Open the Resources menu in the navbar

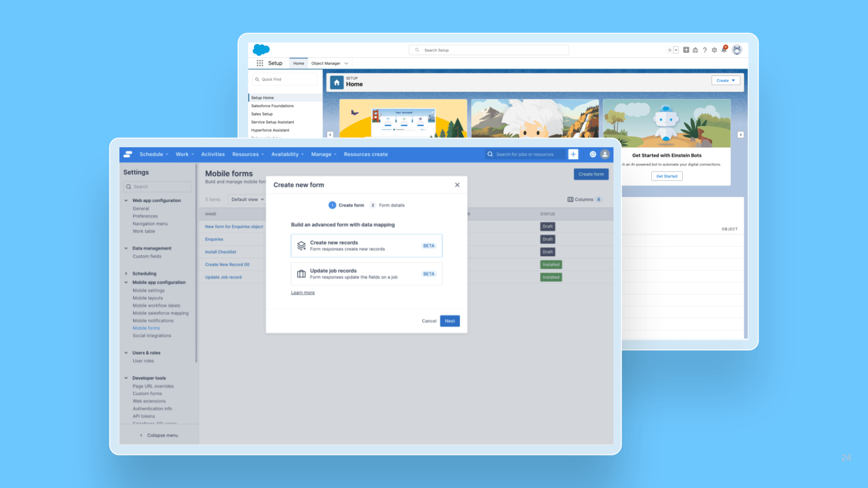click(248, 154)
